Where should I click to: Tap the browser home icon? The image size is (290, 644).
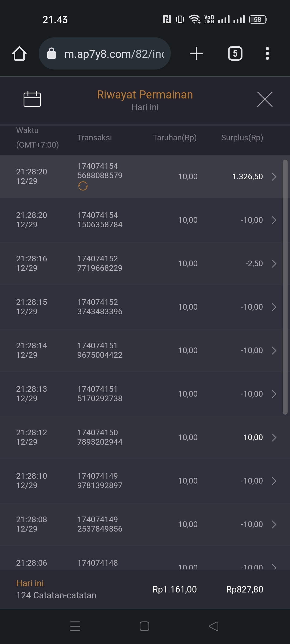[x=19, y=53]
